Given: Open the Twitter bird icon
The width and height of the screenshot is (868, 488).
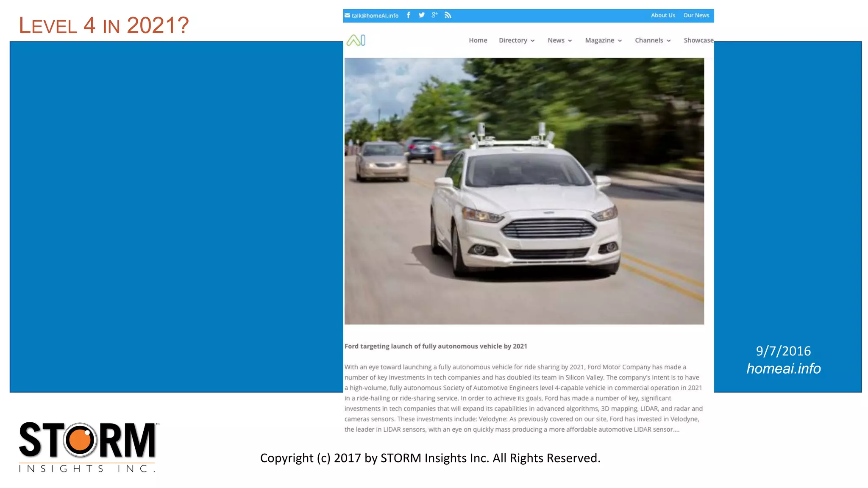Looking at the screenshot, I should coord(421,15).
